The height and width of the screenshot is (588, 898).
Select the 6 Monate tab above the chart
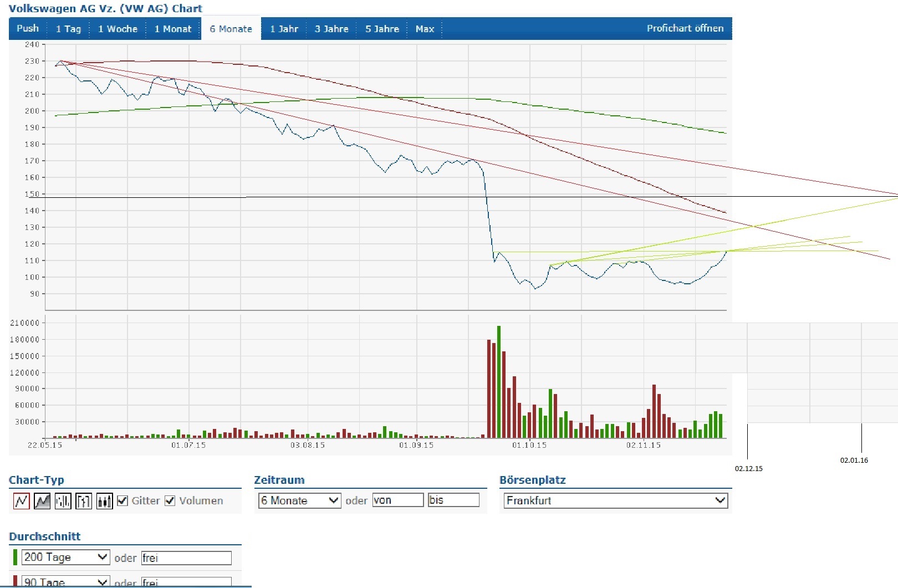231,29
